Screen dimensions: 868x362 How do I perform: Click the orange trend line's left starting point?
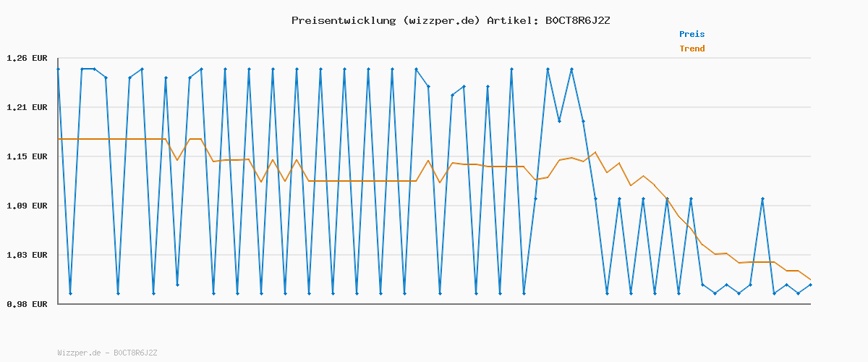coord(59,139)
